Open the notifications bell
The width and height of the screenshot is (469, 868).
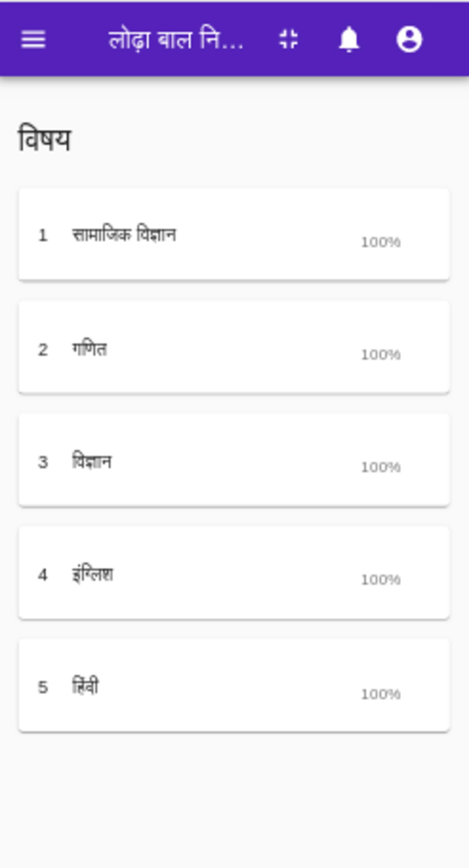coord(349,39)
